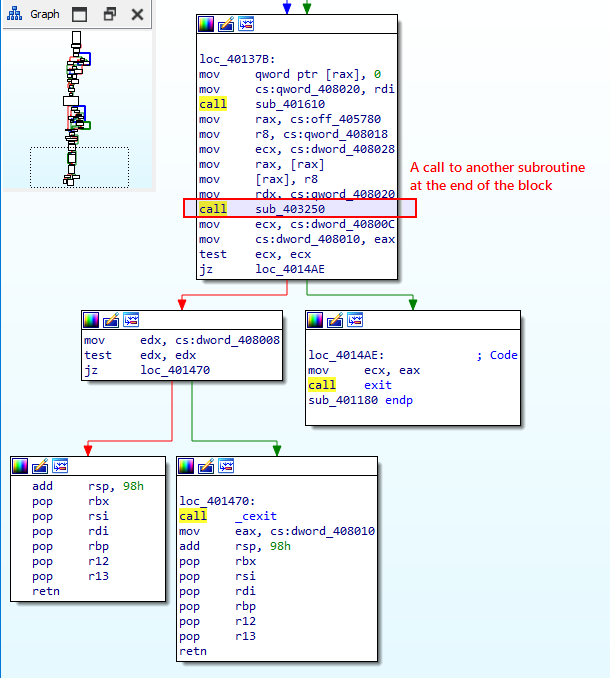Image resolution: width=610 pixels, height=678 pixels.
Task: Select 'test ecx, ecx' instruction
Action: click(255, 254)
